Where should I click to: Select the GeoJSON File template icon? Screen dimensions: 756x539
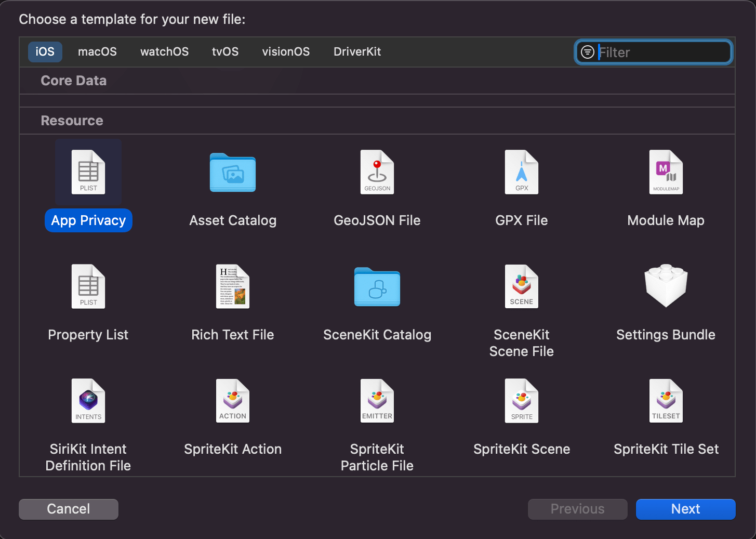tap(377, 172)
